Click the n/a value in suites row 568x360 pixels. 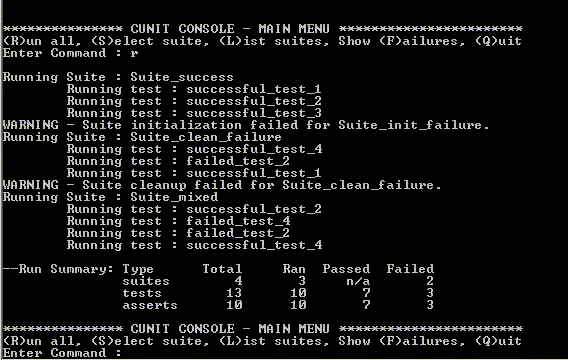click(358, 281)
